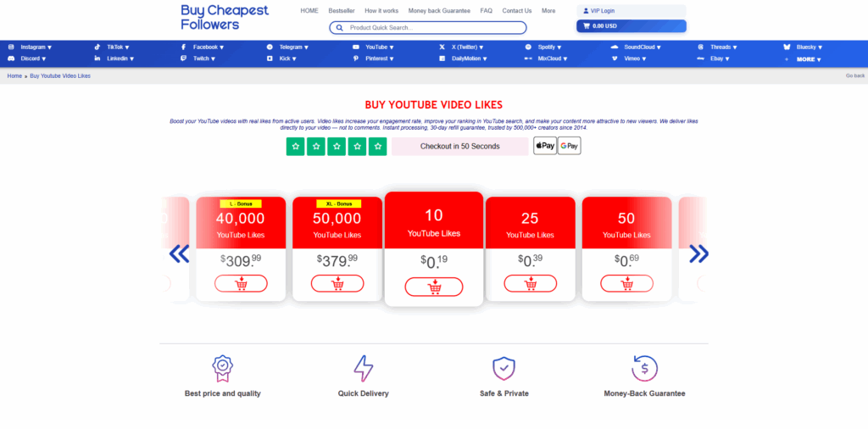Expand the Spotify category dropdown

coord(549,47)
